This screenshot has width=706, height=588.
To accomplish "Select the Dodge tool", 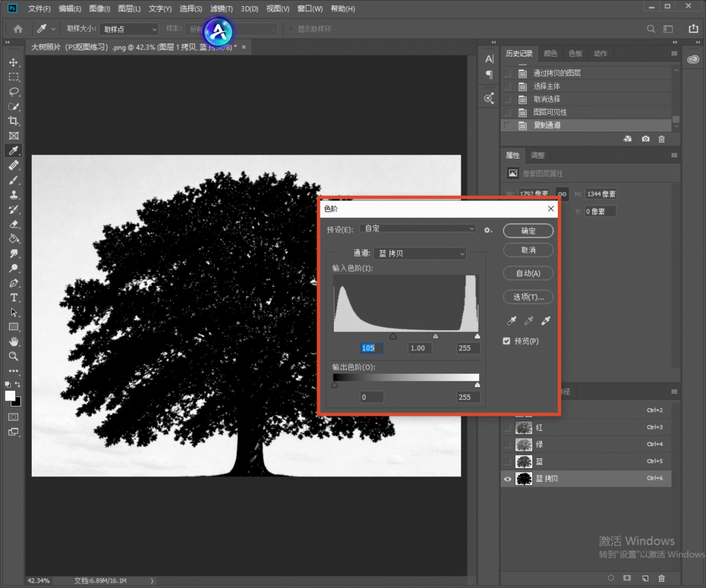I will tap(14, 268).
